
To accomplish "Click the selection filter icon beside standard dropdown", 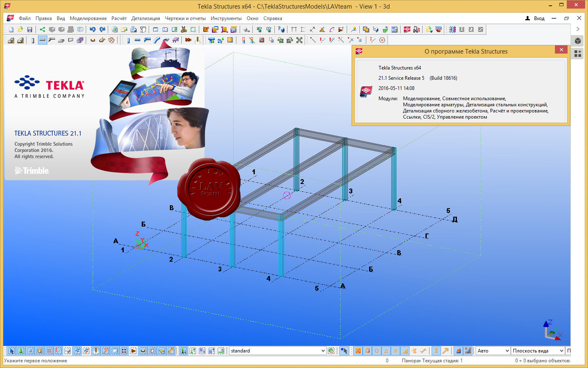I will (331, 351).
